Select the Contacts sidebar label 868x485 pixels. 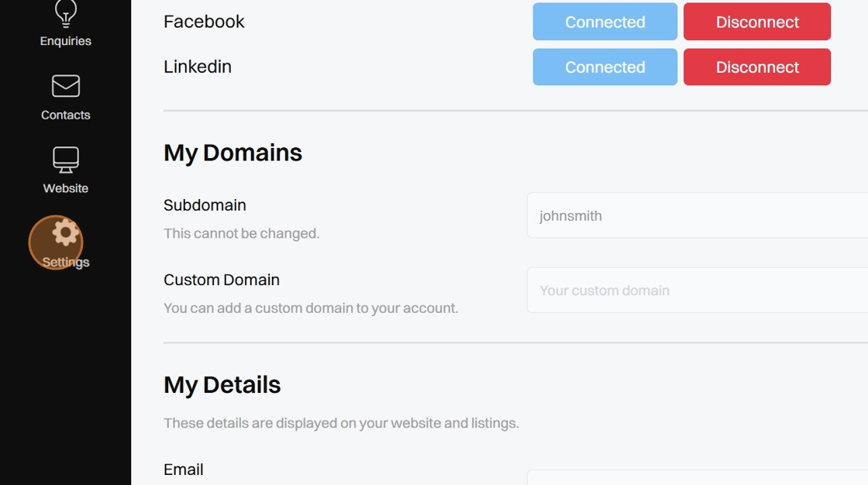click(x=66, y=115)
